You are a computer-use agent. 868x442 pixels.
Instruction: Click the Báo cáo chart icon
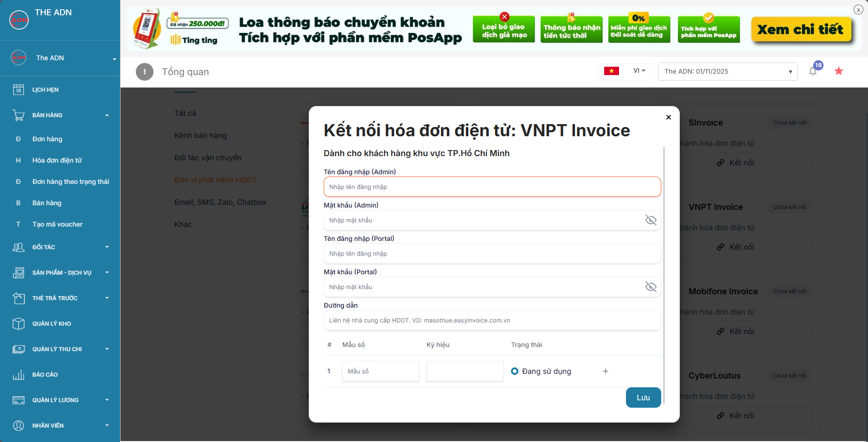(19, 374)
